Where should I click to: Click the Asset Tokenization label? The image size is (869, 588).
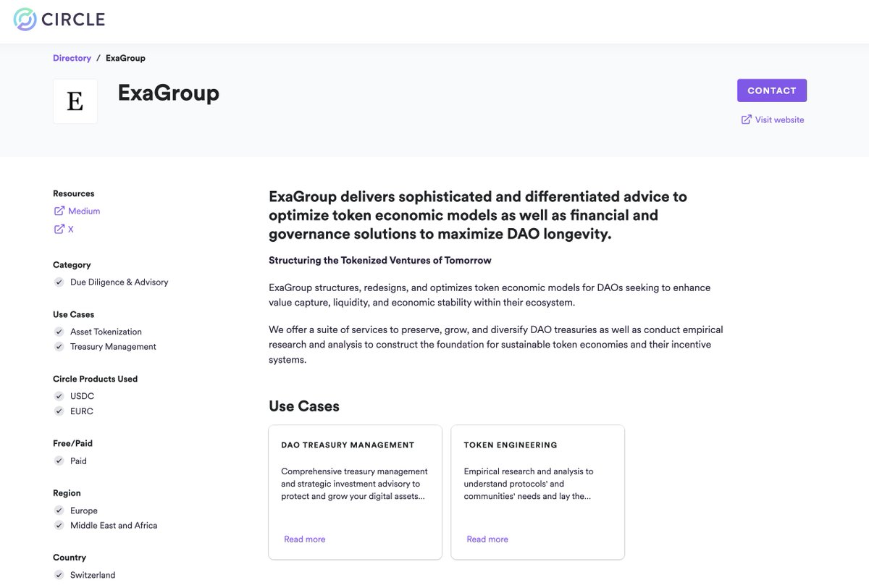click(x=106, y=332)
